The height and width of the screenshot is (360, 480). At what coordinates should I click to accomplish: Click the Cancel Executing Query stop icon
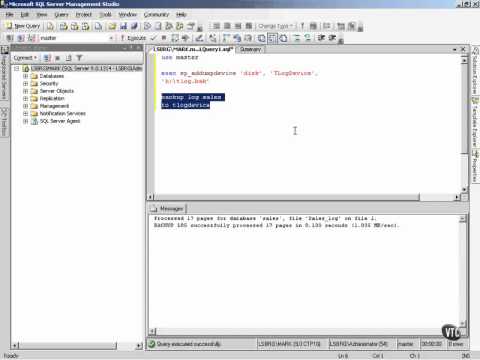[164, 38]
